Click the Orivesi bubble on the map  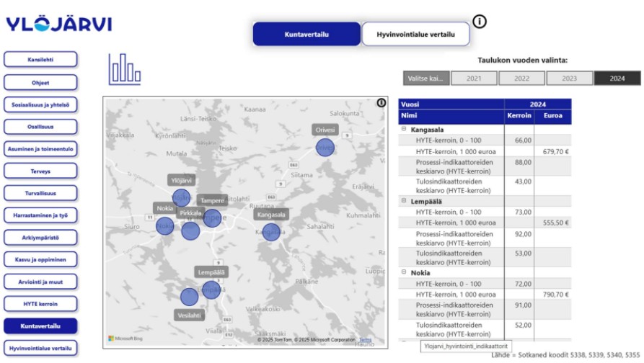tap(325, 147)
